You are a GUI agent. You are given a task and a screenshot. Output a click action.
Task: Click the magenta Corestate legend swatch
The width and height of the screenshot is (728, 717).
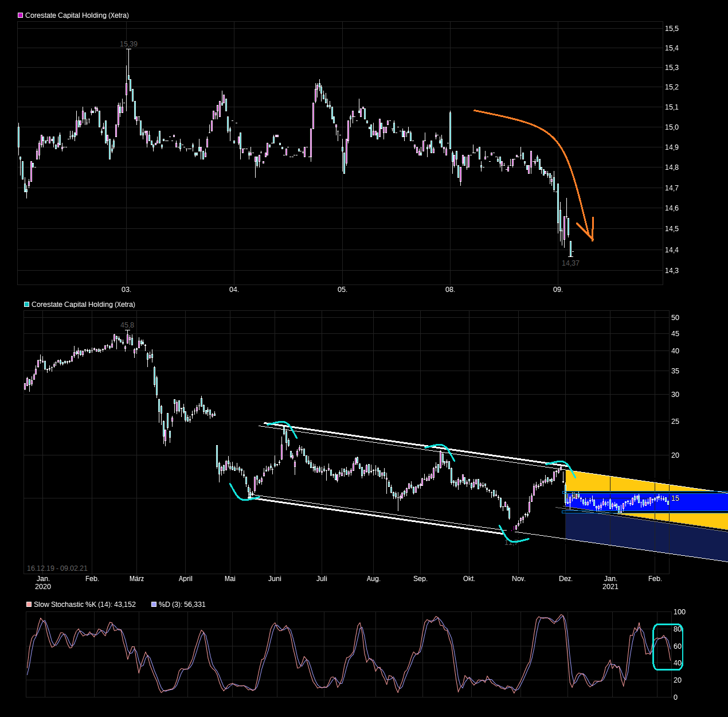(x=19, y=15)
